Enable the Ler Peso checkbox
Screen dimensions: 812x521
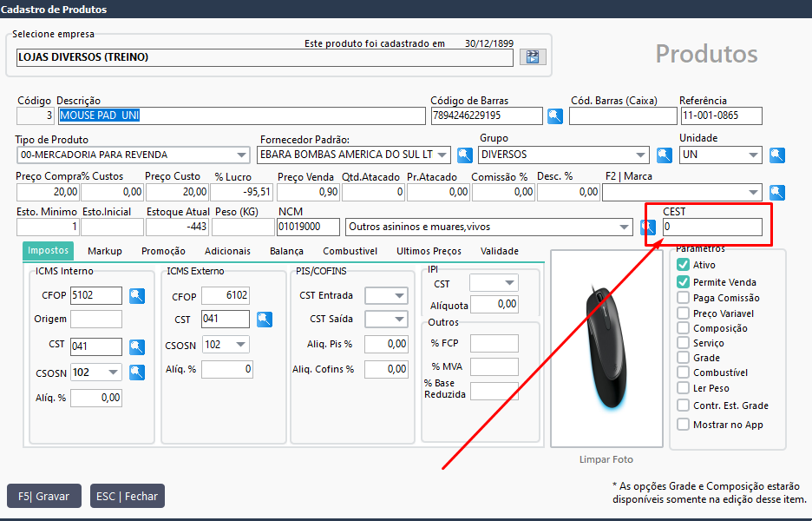click(x=683, y=388)
